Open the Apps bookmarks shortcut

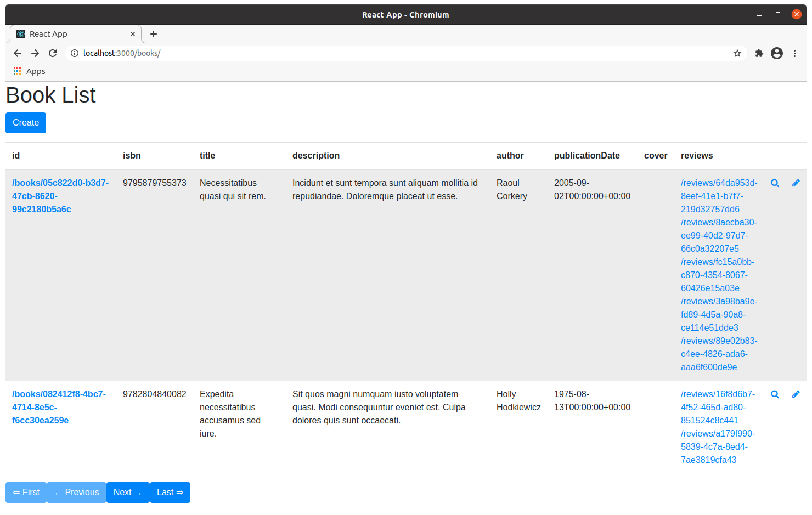coord(30,71)
